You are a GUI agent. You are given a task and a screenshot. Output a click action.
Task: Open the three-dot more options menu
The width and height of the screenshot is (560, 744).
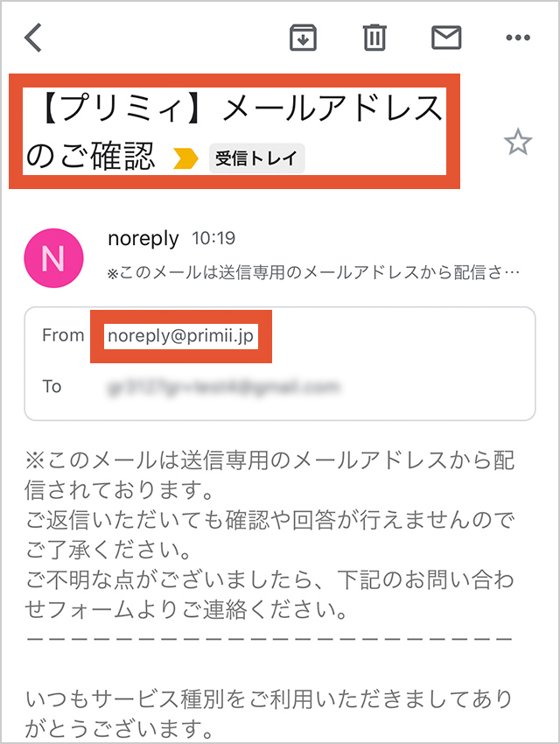[x=518, y=38]
